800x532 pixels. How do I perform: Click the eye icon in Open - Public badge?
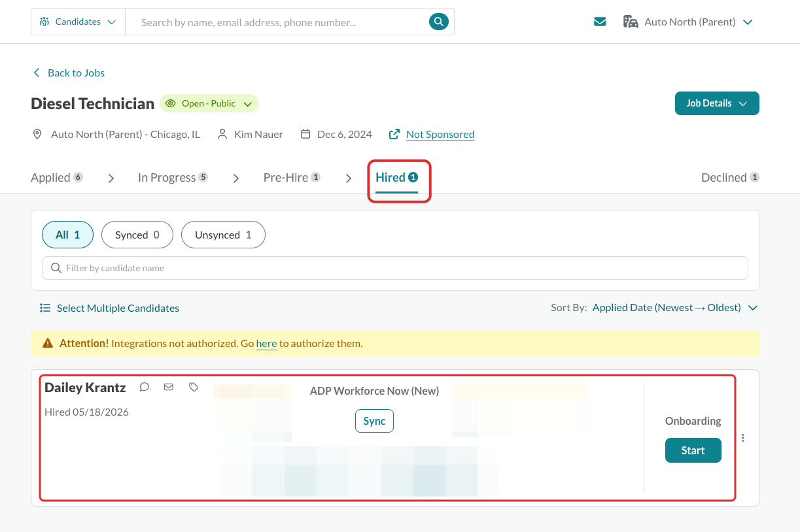click(171, 103)
